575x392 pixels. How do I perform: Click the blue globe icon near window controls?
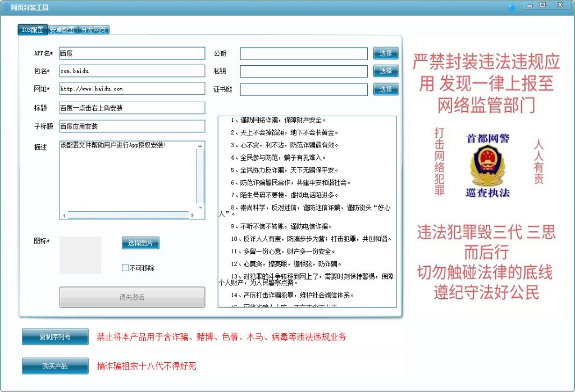[x=511, y=6]
